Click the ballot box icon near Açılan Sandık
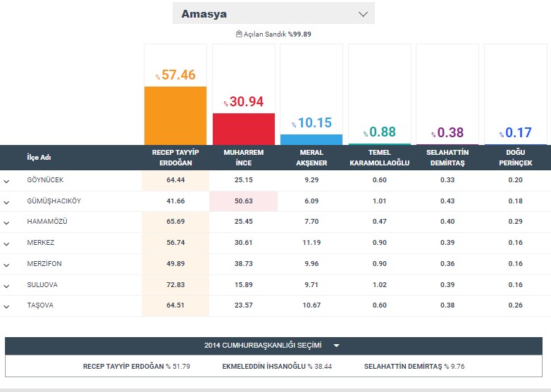This screenshot has width=551, height=392. [239, 34]
